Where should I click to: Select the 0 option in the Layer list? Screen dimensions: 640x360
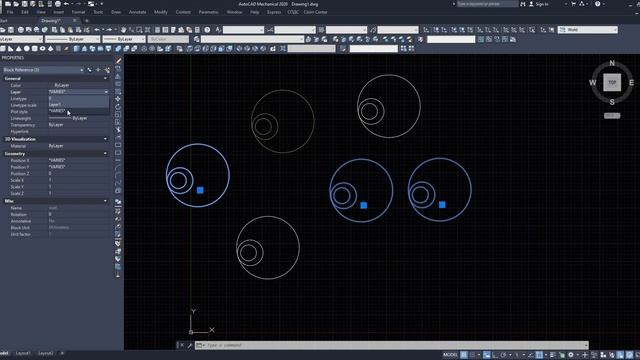tap(78, 98)
